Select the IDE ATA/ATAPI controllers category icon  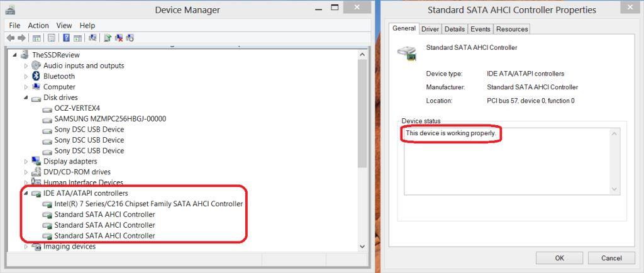[36, 193]
